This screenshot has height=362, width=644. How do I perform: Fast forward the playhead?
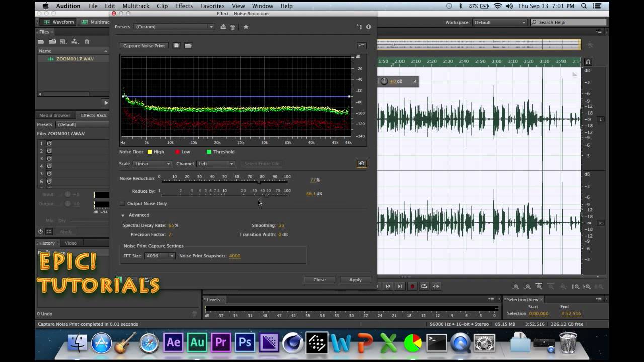(x=388, y=286)
